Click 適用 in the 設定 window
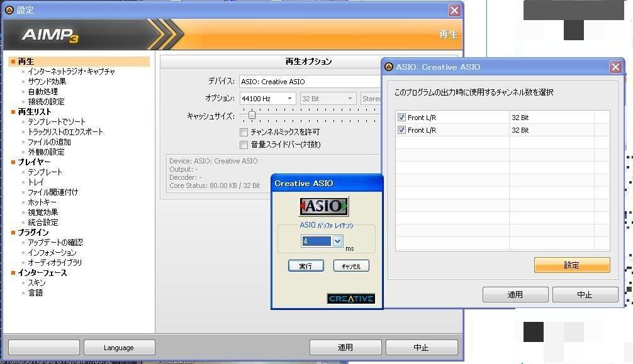Viewport: 633px width, 364px height. pyautogui.click(x=345, y=348)
